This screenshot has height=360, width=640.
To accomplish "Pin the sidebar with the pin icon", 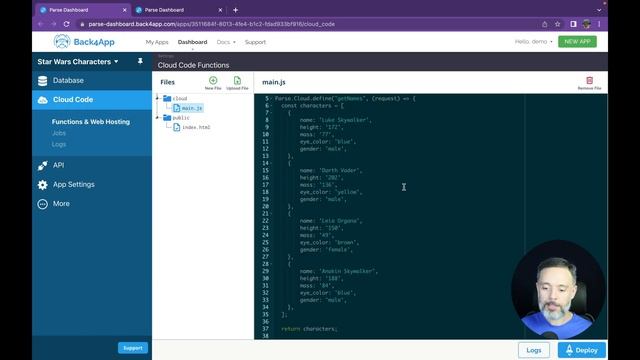I will coord(140,61).
